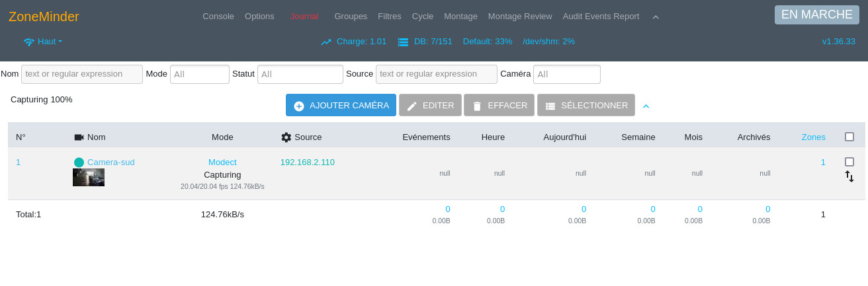This screenshot has width=868, height=286.
Task: Open the Statut filter dropdown
Action: [x=300, y=74]
